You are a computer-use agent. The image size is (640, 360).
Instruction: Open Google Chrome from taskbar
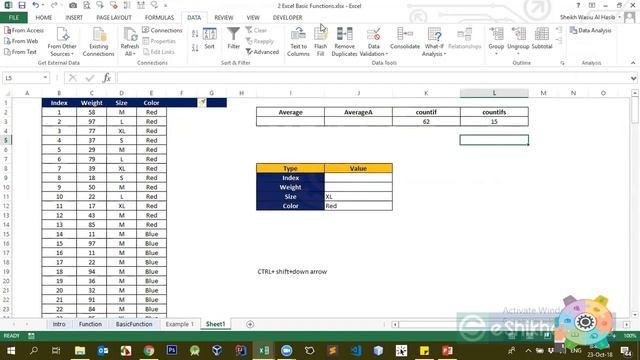149,351
